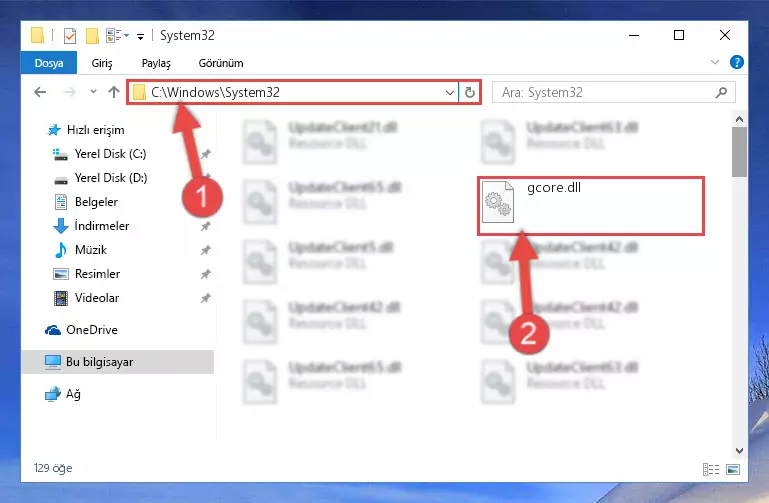
Task: Click the pin icon next to Müzik
Action: pos(205,250)
